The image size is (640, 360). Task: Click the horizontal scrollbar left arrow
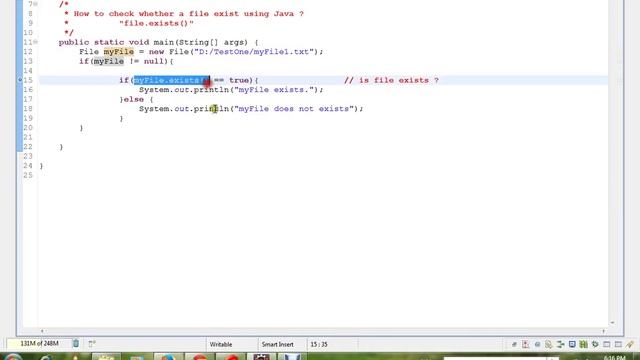point(42,331)
